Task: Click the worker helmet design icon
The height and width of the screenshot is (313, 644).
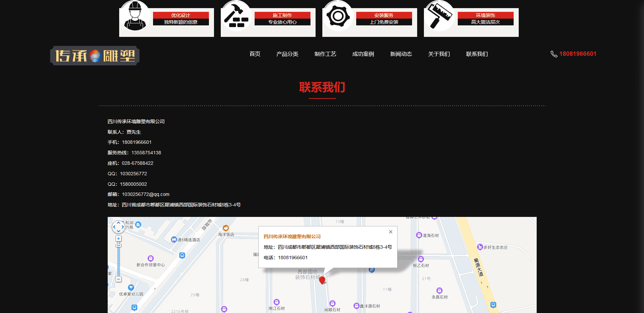Action: [x=135, y=16]
